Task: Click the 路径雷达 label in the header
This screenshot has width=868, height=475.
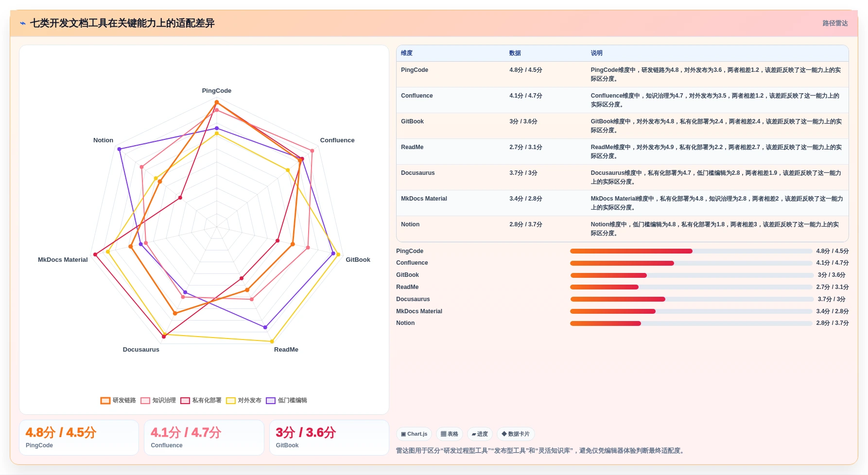Action: click(835, 23)
